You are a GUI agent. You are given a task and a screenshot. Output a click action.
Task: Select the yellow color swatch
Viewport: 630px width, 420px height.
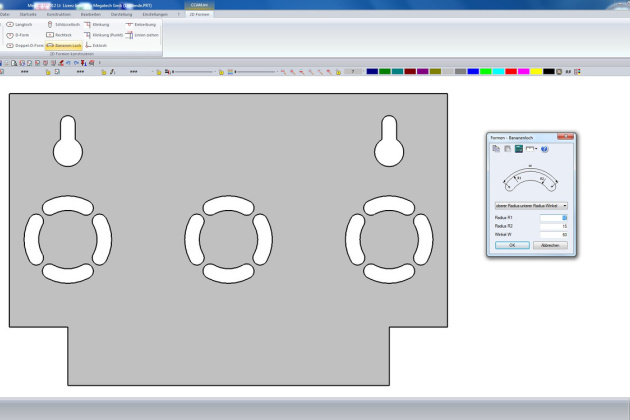point(536,72)
